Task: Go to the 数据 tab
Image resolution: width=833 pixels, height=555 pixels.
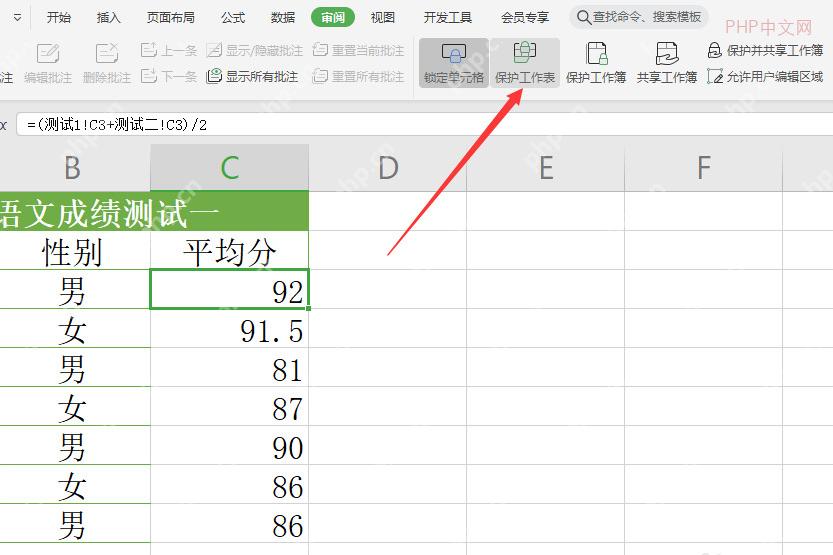Action: 283,18
